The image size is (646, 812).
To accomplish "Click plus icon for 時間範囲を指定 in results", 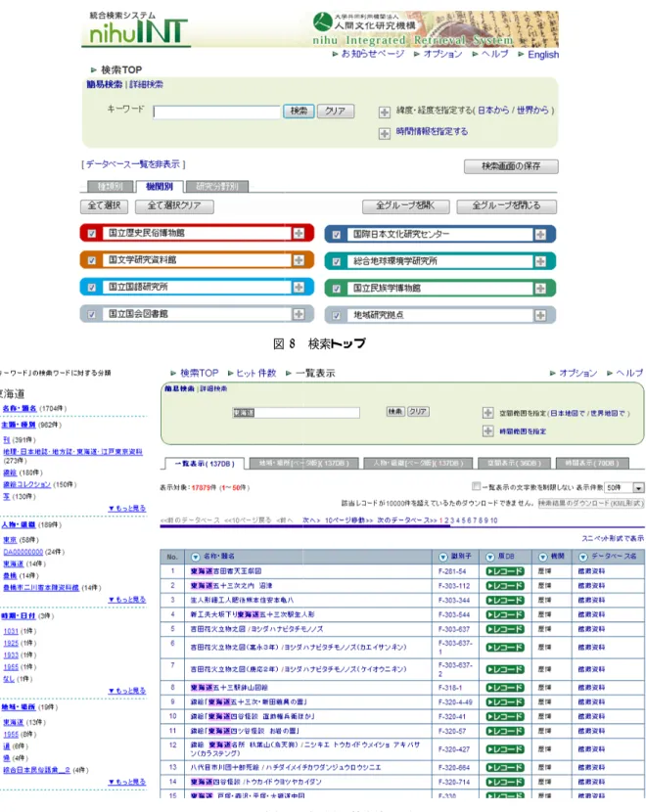I will (487, 430).
